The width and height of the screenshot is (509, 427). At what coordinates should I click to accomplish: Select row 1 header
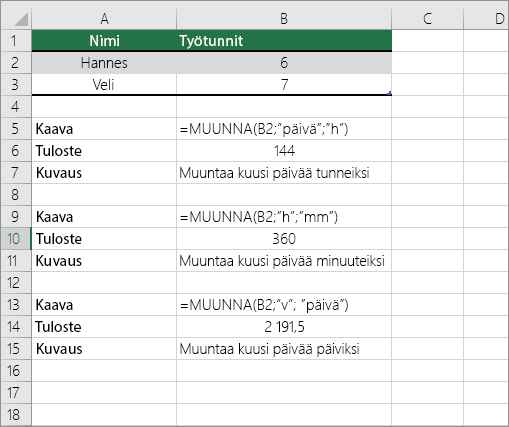(x=16, y=41)
